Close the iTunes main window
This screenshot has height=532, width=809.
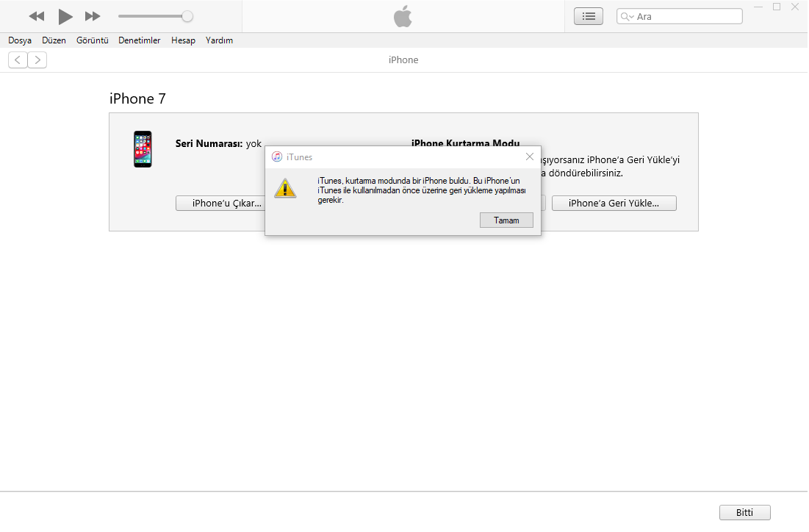coord(795,7)
